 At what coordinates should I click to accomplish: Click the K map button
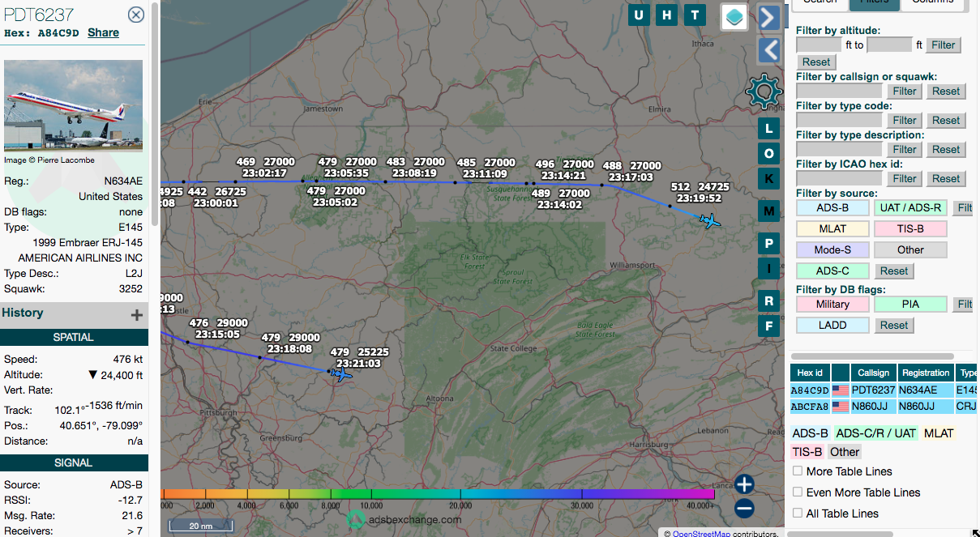[769, 178]
